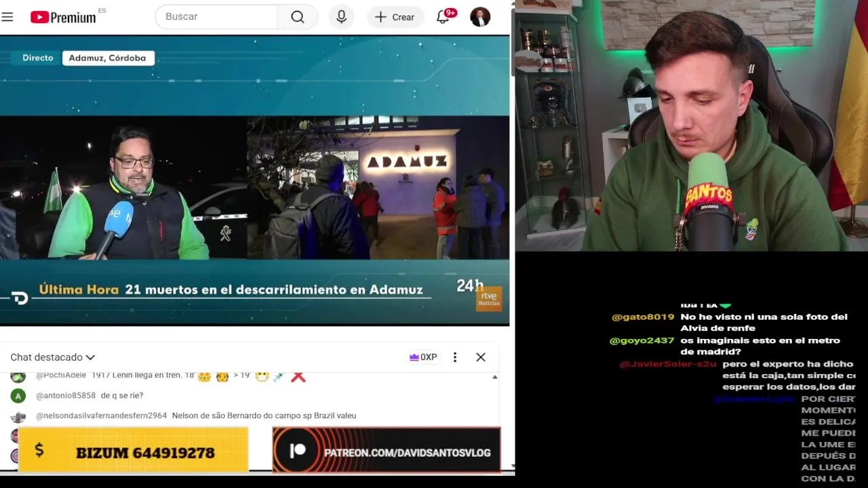Focus the Buscar search field

[216, 17]
